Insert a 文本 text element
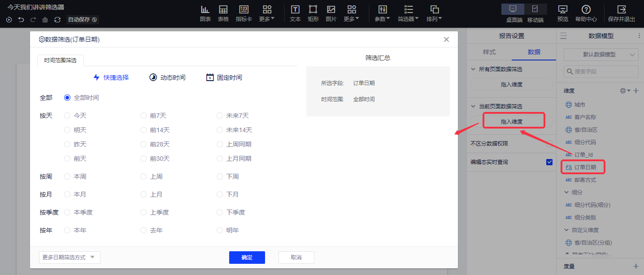Viewport: 644px width, 275px height. click(x=295, y=13)
